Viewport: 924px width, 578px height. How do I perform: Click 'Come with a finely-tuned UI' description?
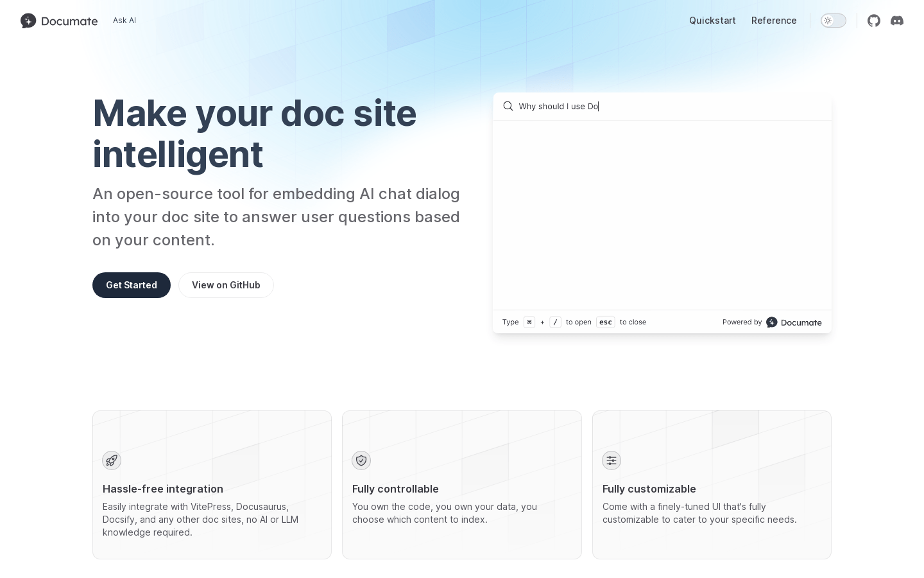699,513
